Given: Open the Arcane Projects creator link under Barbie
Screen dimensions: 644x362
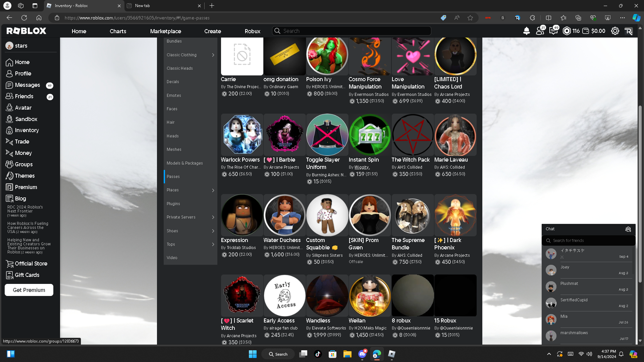Looking at the screenshot, I should tap(284, 167).
